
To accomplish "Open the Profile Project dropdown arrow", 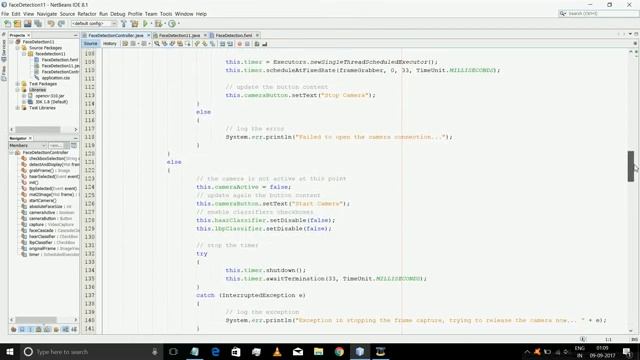I will point(179,24).
